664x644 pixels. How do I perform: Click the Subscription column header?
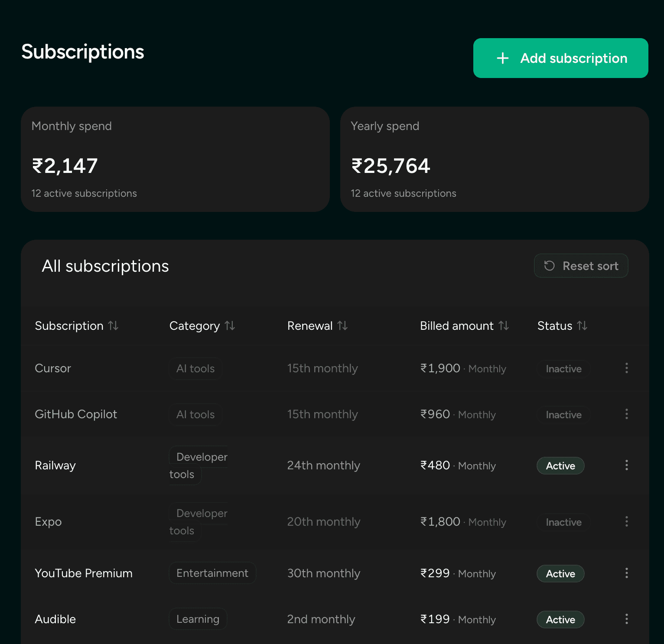point(77,325)
